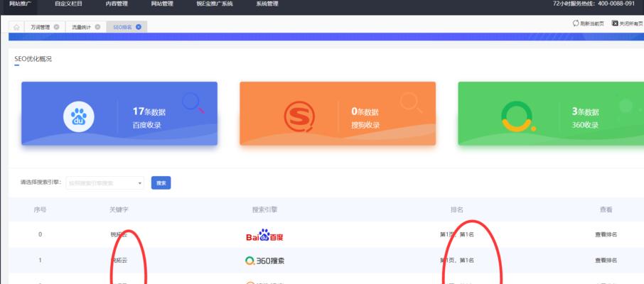
Task: Open the 网站推广 top menu
Action: tap(20, 4)
